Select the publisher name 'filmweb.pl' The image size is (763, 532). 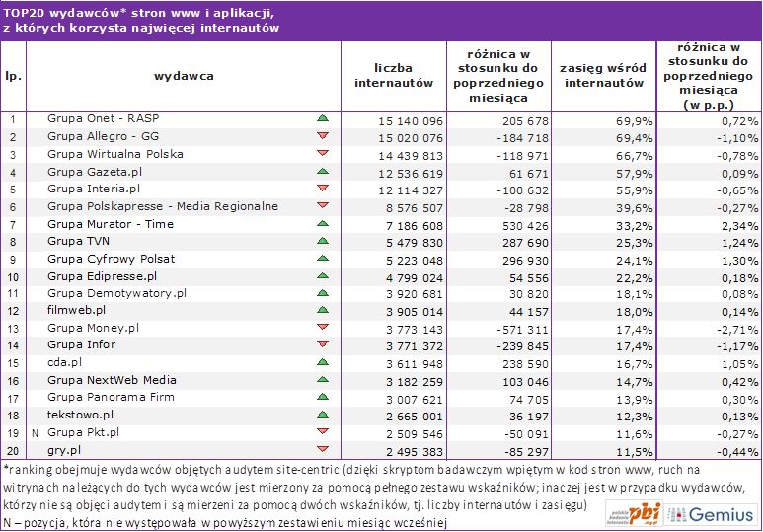tap(76, 310)
